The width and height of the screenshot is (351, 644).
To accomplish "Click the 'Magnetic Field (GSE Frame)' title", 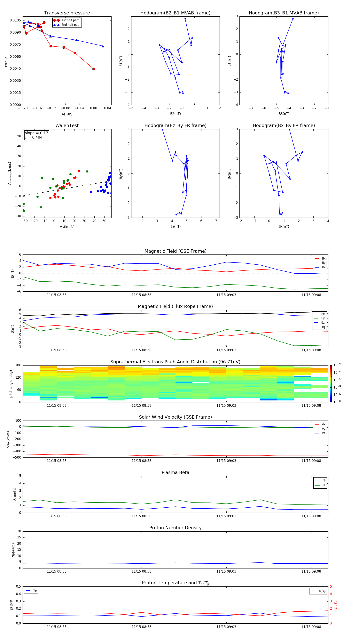I will click(x=175, y=251).
